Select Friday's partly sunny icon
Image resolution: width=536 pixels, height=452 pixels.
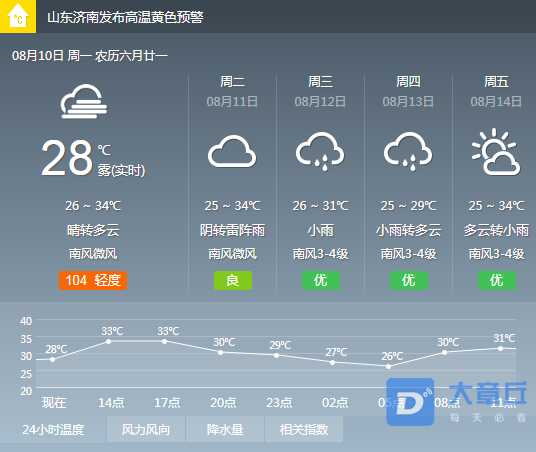point(496,152)
